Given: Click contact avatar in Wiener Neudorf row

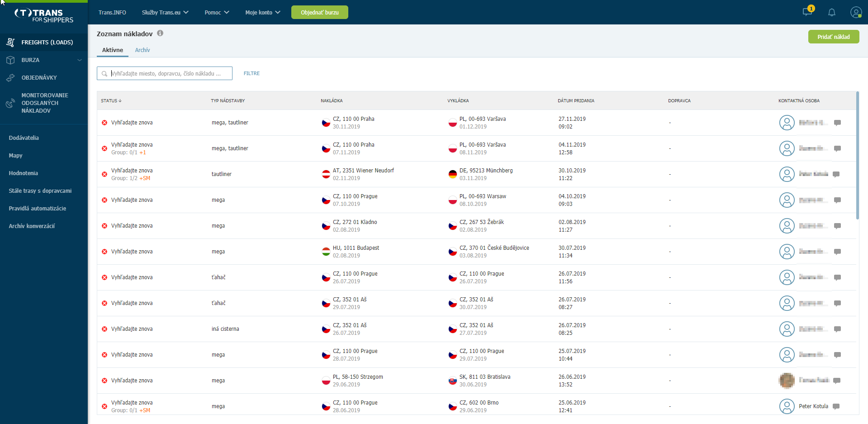Looking at the screenshot, I should pos(787,174).
